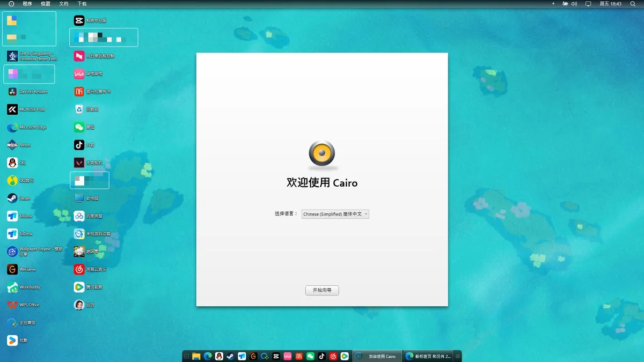Open the 程序 menu in the top bar
Viewport: 644px width, 362px height.
tap(27, 4)
